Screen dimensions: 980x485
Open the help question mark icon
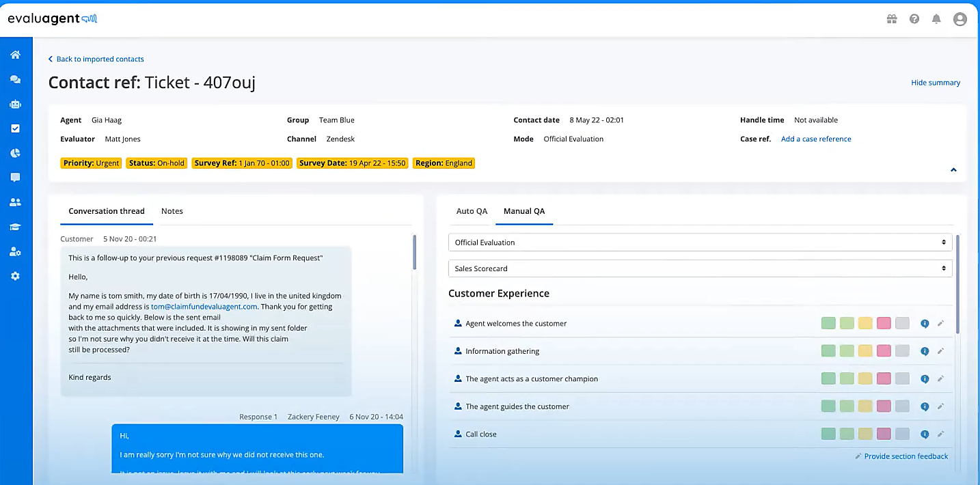click(x=914, y=19)
